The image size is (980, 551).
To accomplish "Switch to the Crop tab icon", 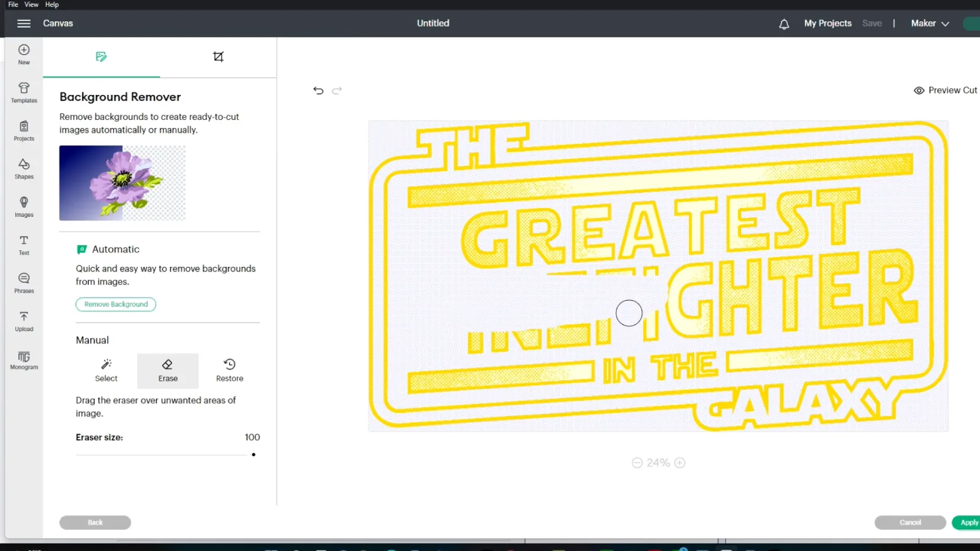I will (218, 57).
